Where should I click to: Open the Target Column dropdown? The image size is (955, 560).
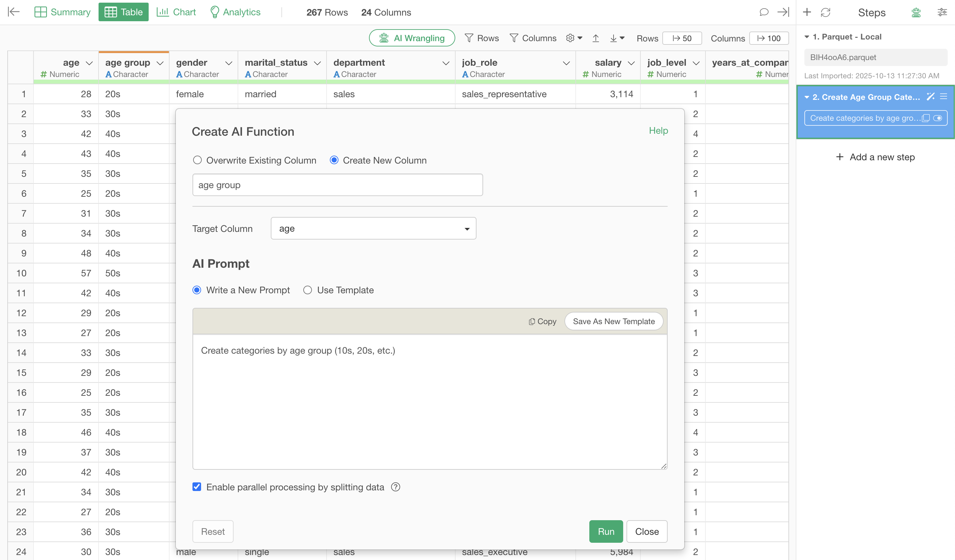click(373, 229)
